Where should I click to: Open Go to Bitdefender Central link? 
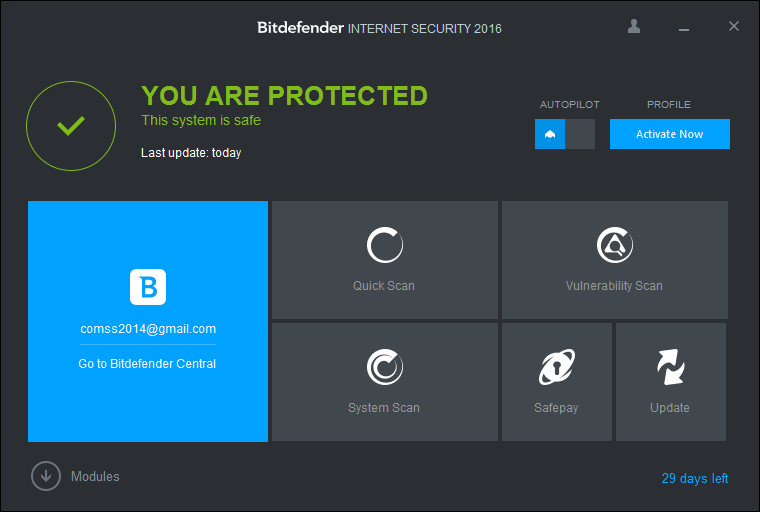coord(147,364)
